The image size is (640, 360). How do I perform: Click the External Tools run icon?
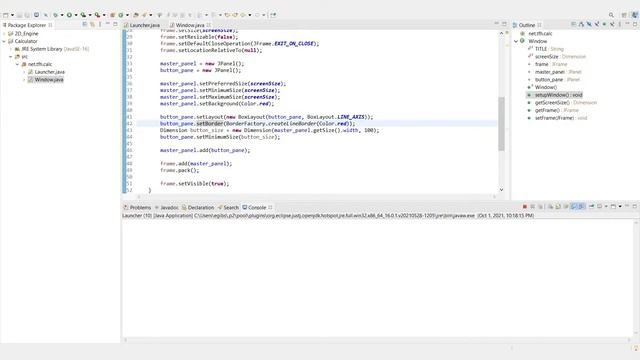point(98,15)
